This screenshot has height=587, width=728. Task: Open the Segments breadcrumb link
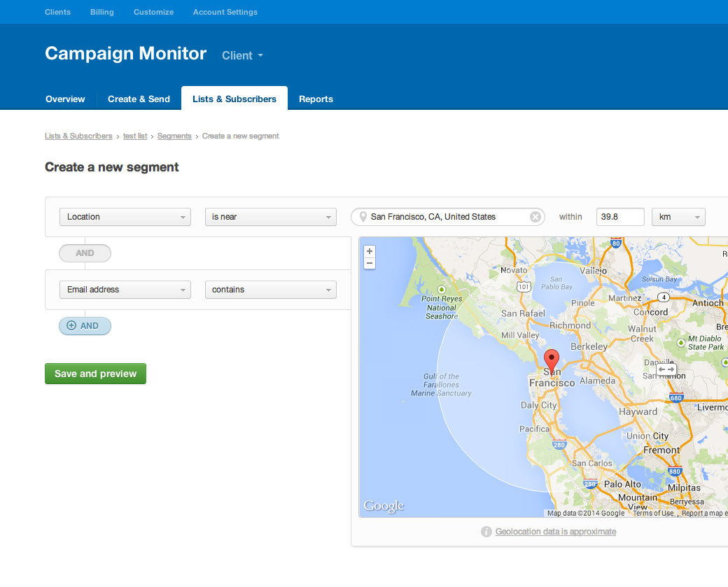(174, 136)
